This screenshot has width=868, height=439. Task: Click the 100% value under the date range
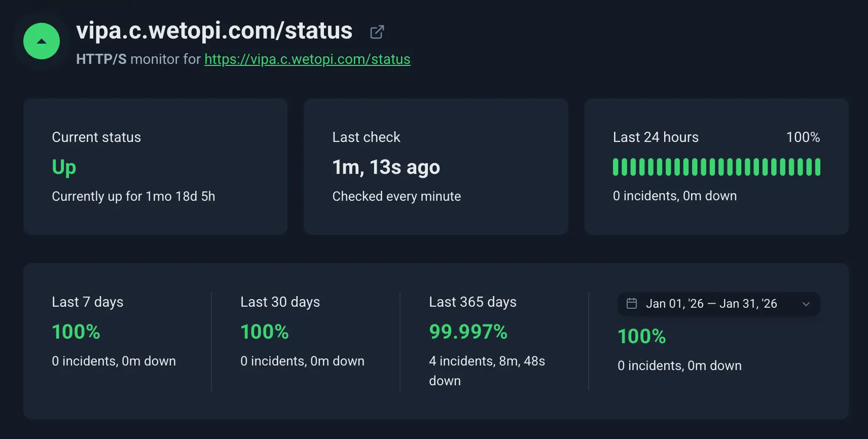point(641,336)
